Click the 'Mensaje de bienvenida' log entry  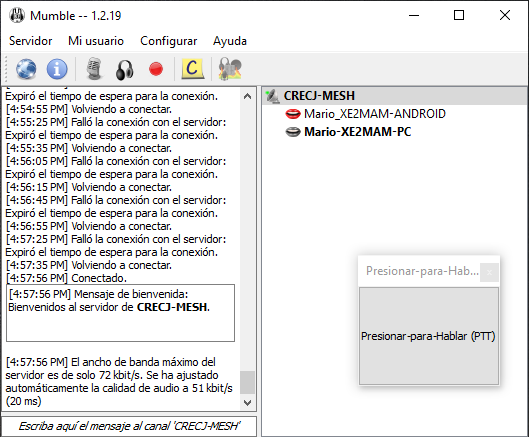[x=120, y=313]
